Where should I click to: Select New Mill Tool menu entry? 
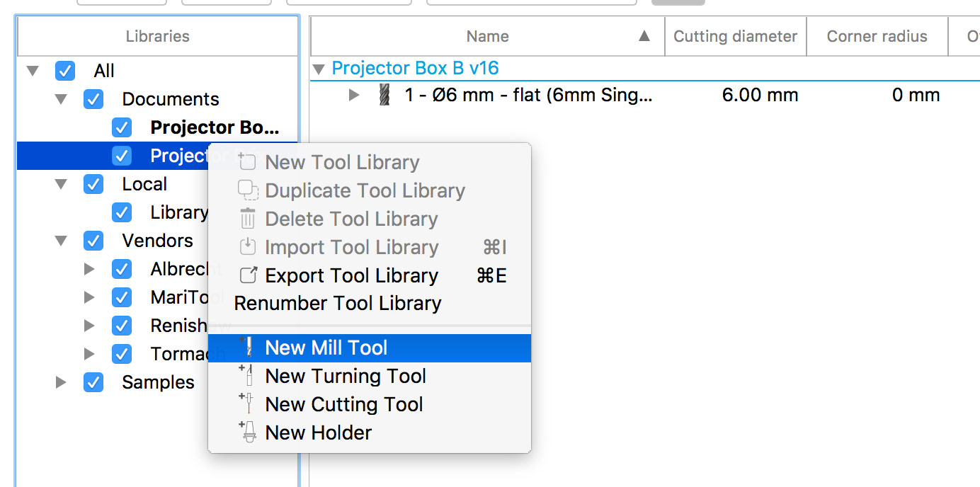(326, 348)
